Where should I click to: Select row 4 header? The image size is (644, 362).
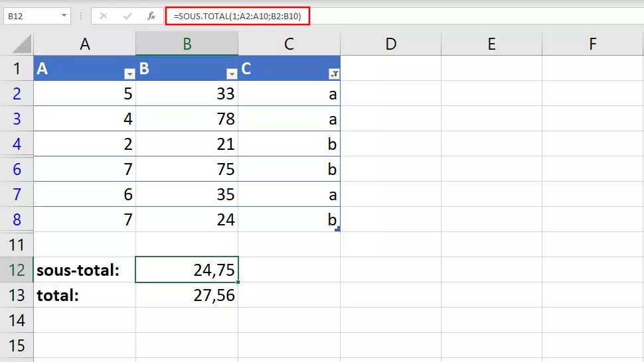17,144
